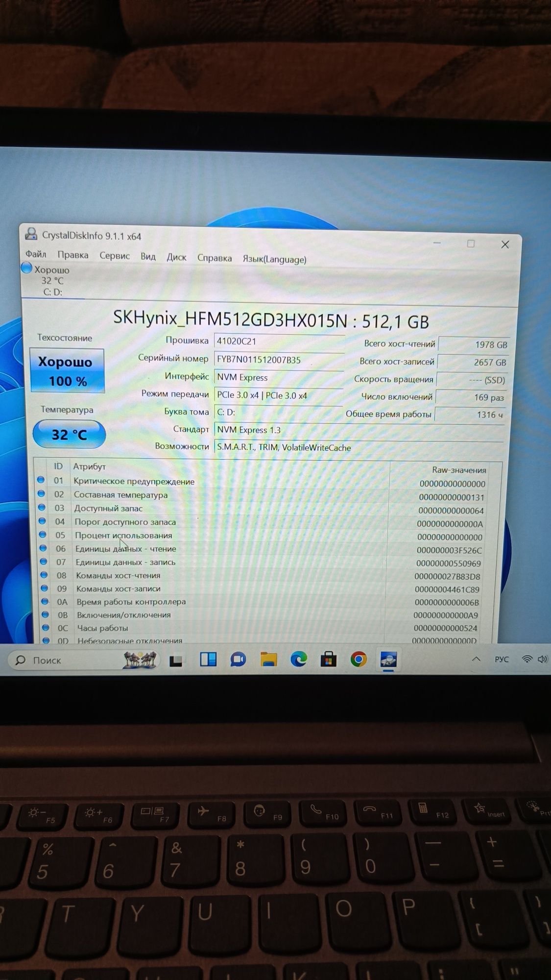Image resolution: width=551 pixels, height=980 pixels.
Task: Open the Вид menu
Action: click(148, 257)
